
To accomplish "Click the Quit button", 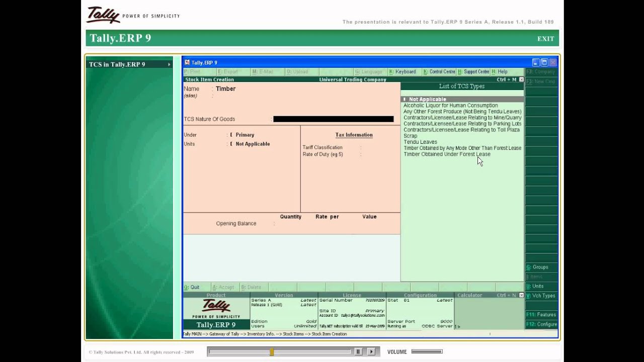I will pos(192,287).
